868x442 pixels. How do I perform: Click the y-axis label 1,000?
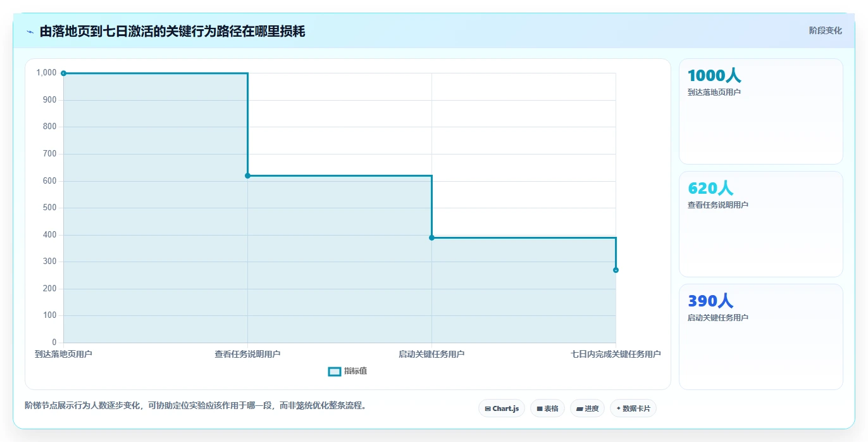(x=47, y=73)
